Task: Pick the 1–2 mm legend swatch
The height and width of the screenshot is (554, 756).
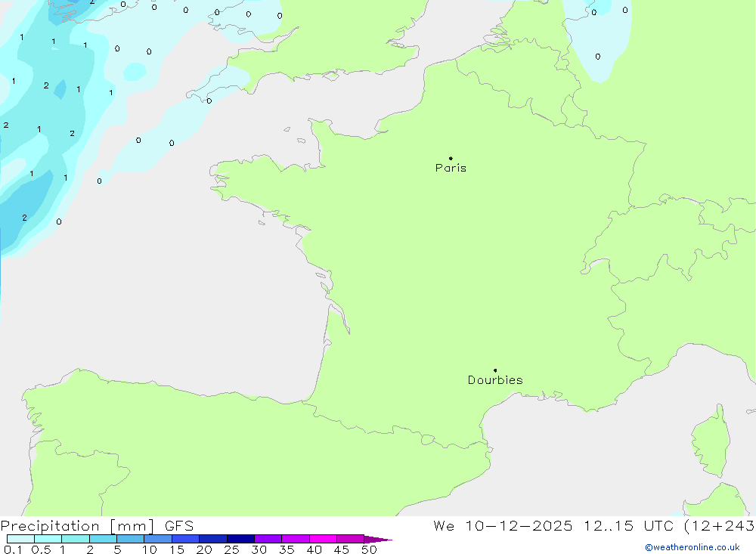Action: tap(76, 539)
